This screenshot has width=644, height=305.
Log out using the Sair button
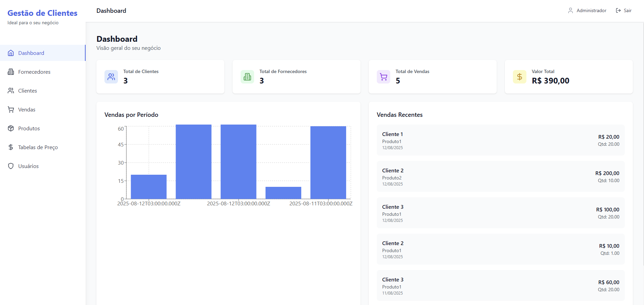pyautogui.click(x=623, y=10)
